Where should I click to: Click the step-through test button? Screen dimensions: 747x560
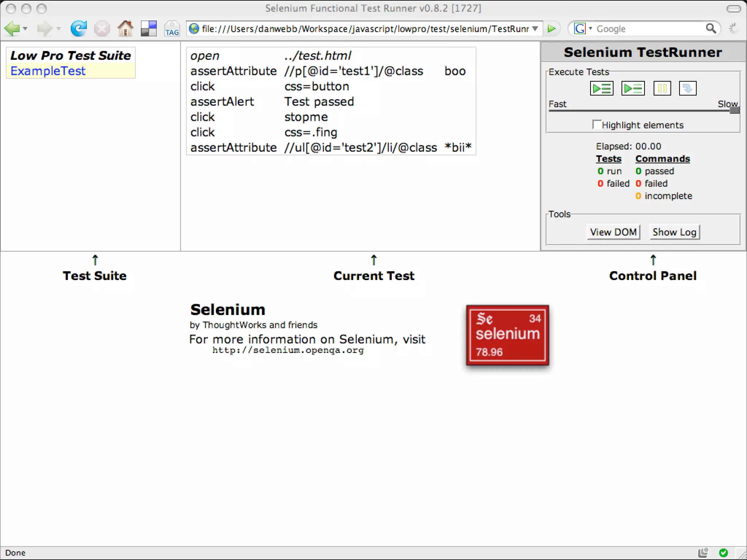pos(688,88)
